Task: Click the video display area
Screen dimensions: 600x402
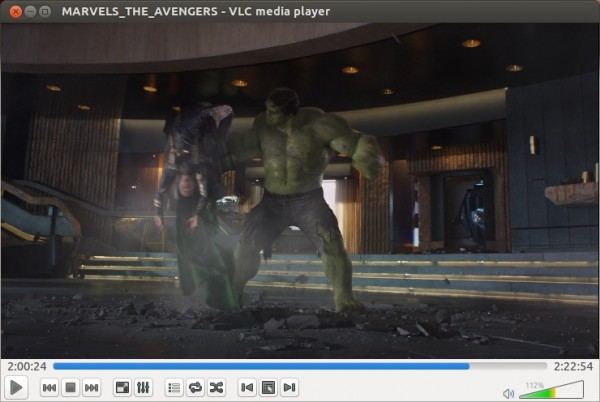Action: pyautogui.click(x=300, y=190)
